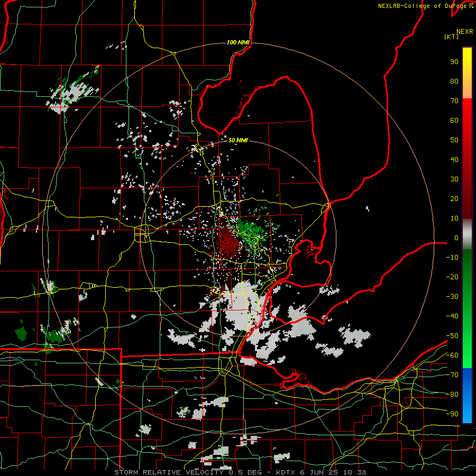Click the positive 30 scale value
The height and width of the screenshot is (476, 476).
click(454, 179)
